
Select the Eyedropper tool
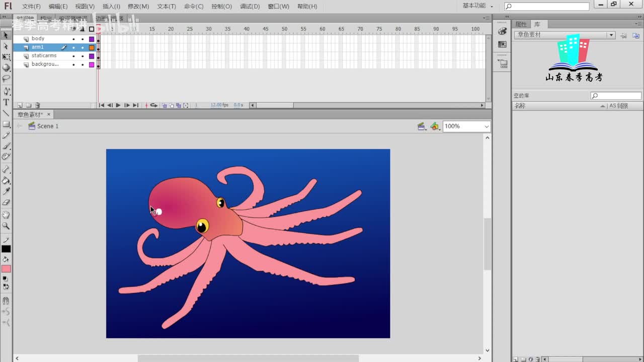[6, 192]
